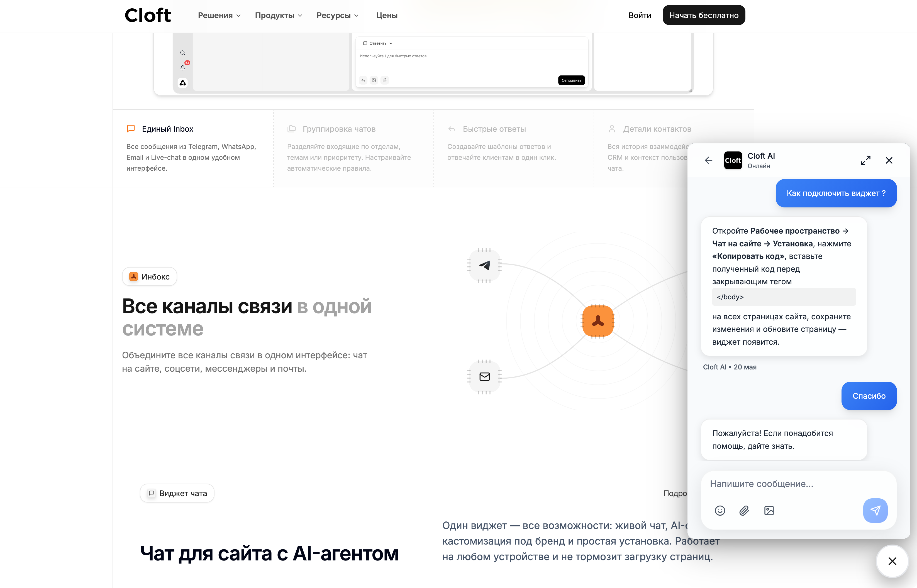Click the paperclip icon in preview composer

385,80
